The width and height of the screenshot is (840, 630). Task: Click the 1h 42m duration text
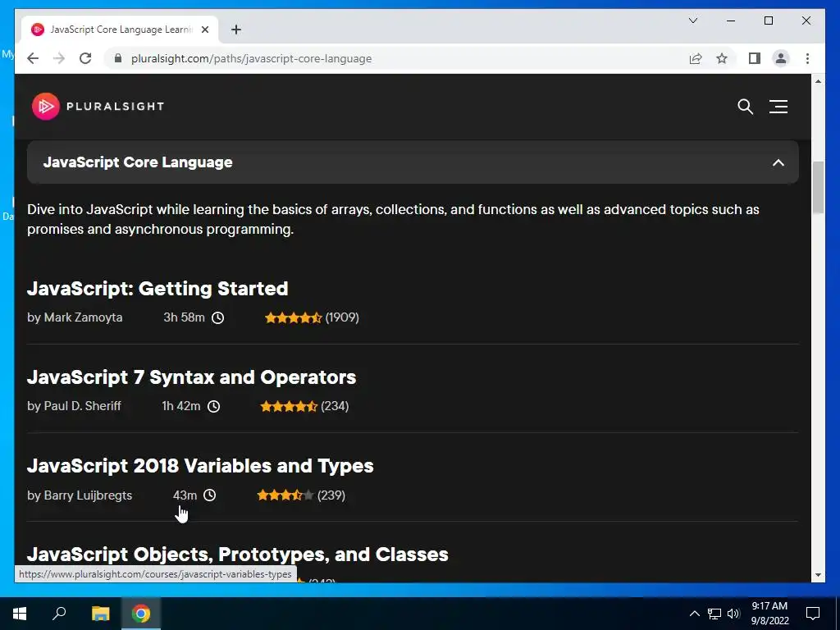click(x=181, y=406)
